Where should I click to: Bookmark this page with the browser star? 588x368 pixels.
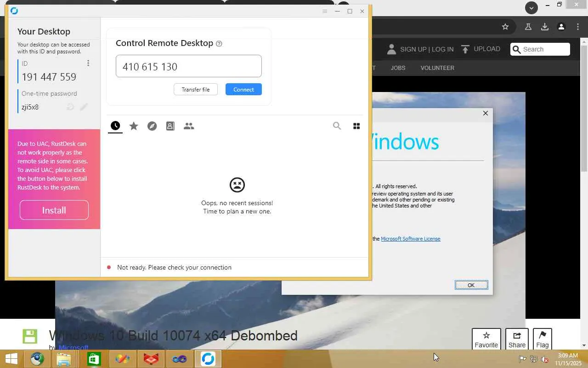[505, 27]
